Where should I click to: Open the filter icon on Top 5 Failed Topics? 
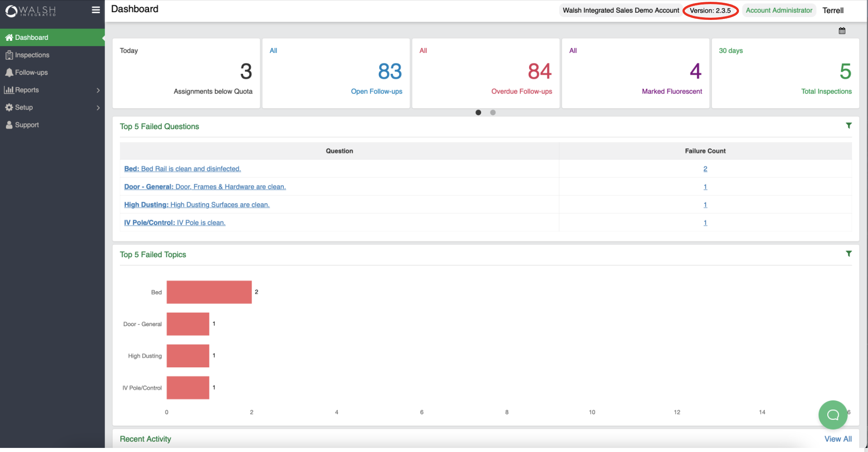pyautogui.click(x=849, y=254)
